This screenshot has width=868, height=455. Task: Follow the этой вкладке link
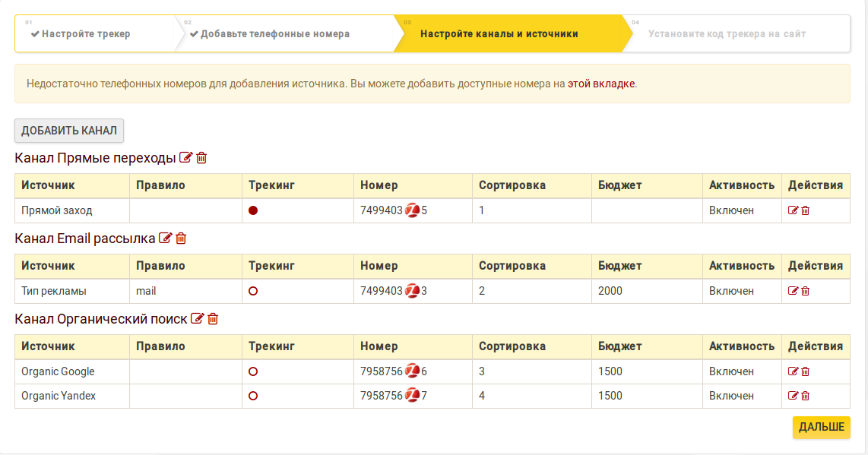[x=601, y=84]
